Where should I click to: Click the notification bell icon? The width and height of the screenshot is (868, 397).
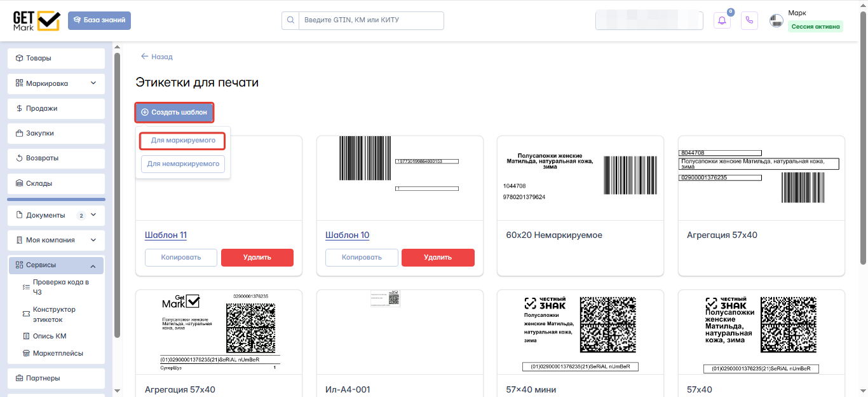point(722,20)
